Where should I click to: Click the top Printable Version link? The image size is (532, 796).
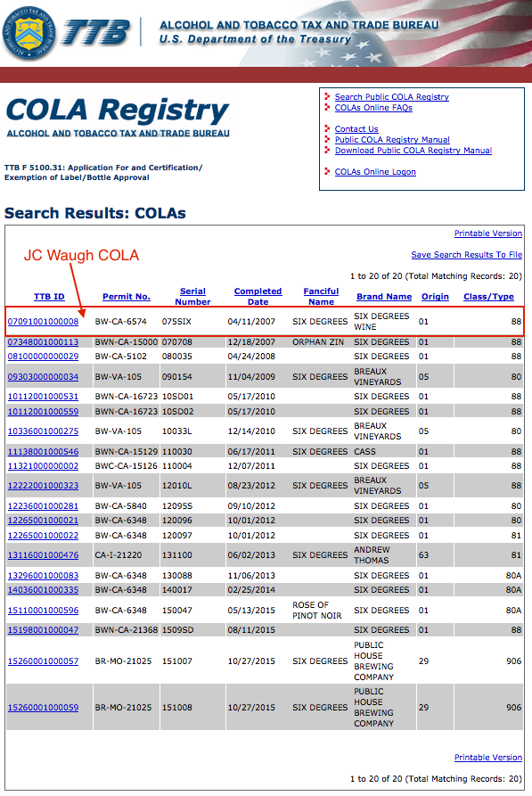pos(487,233)
